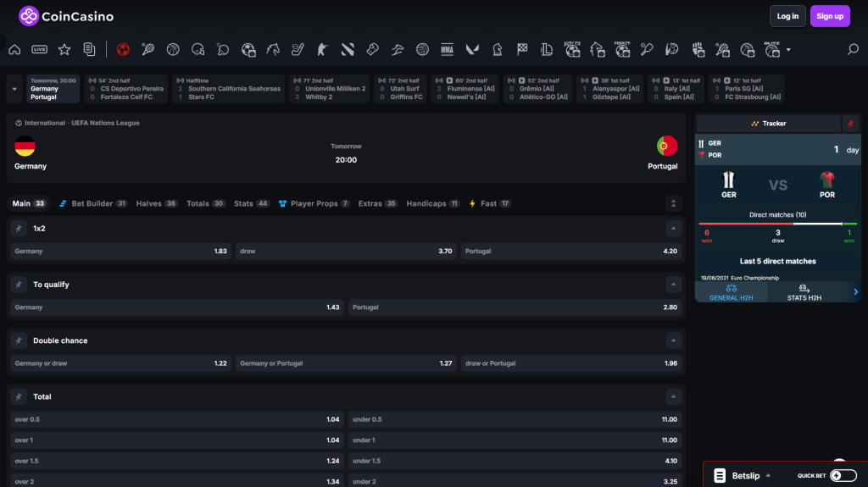Expand more sports dropdown arrow
Image resolution: width=868 pixels, height=487 pixels.
point(788,50)
